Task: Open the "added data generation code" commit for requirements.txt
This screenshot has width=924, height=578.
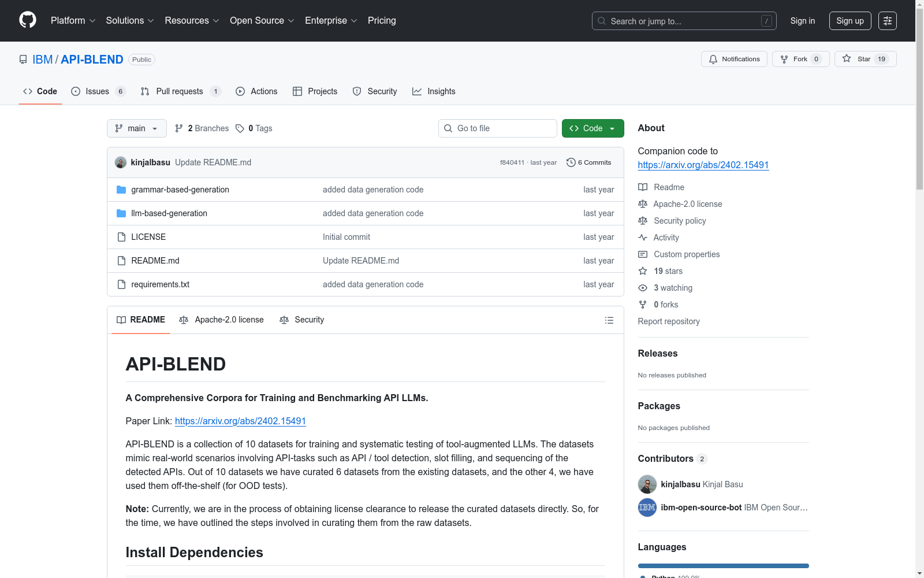Action: 373,284
